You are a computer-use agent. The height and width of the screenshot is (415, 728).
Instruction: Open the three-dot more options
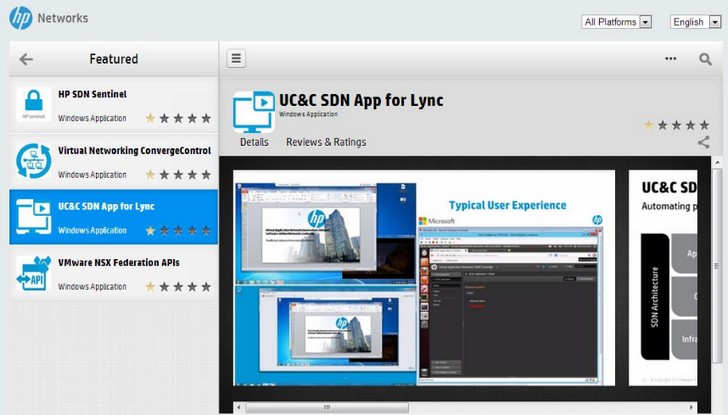[x=670, y=58]
